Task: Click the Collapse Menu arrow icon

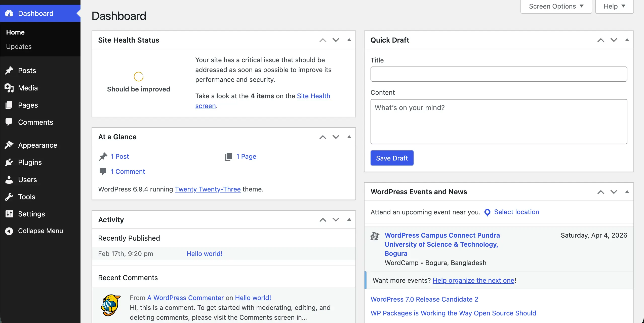Action: click(x=9, y=231)
